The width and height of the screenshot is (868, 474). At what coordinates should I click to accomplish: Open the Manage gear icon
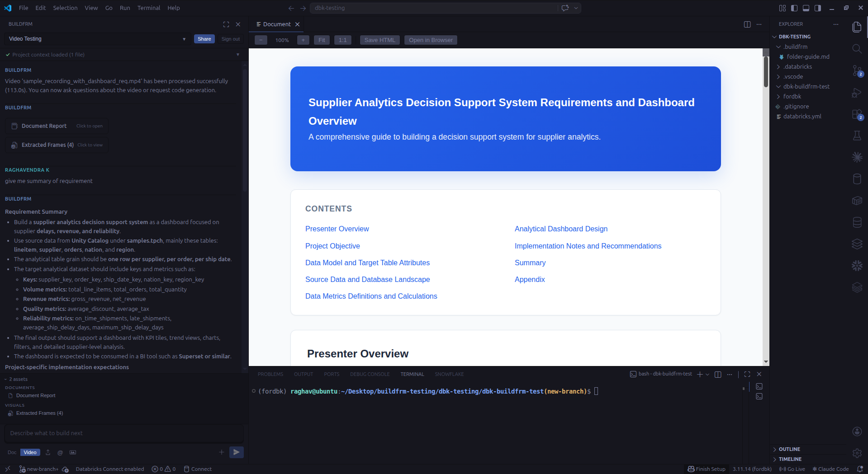pyautogui.click(x=857, y=453)
